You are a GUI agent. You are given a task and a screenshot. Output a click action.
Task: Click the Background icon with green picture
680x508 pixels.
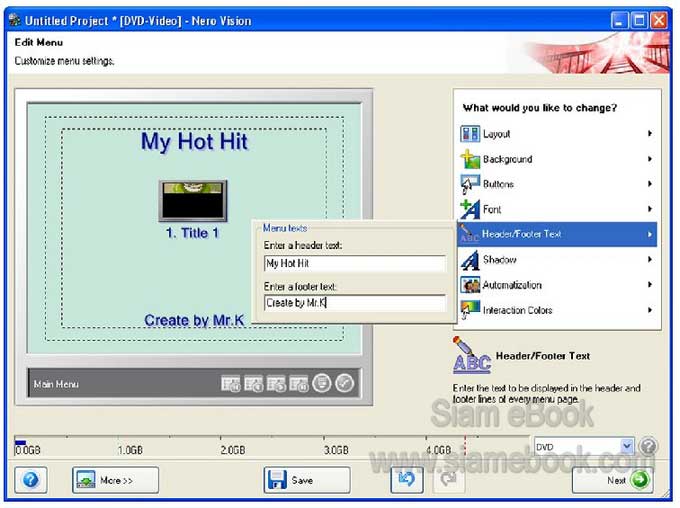tap(470, 159)
